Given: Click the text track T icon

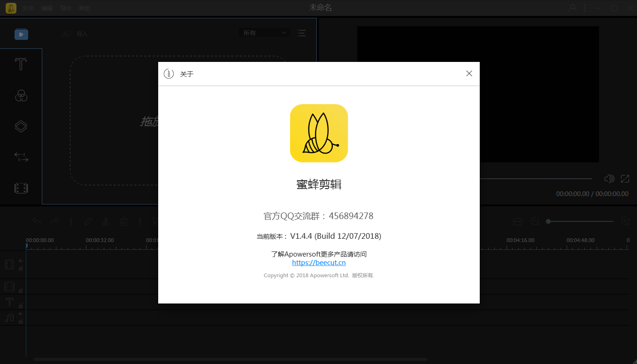Looking at the screenshot, I should pyautogui.click(x=9, y=302).
